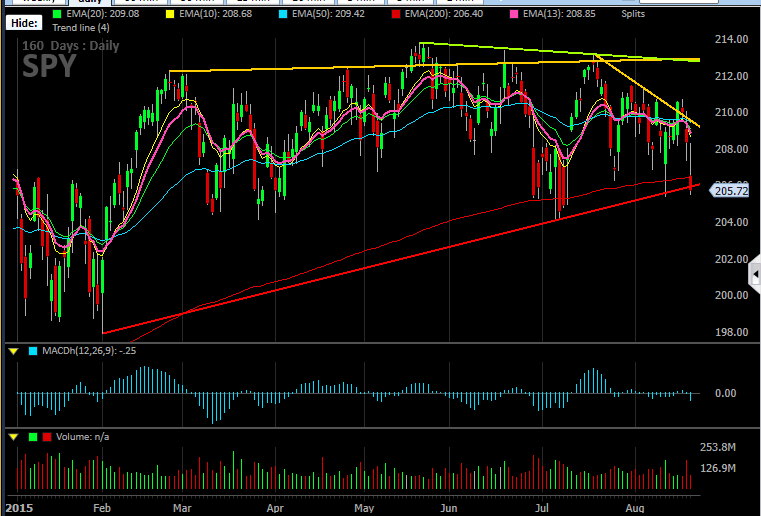This screenshot has height=516, width=761.
Task: Click the EMA(13): 208.85 label
Action: point(559,14)
